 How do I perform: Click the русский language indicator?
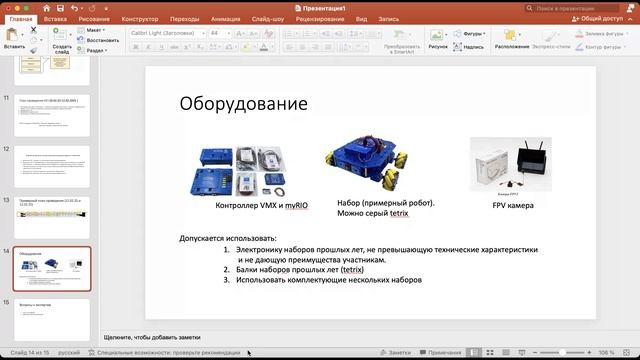click(69, 352)
